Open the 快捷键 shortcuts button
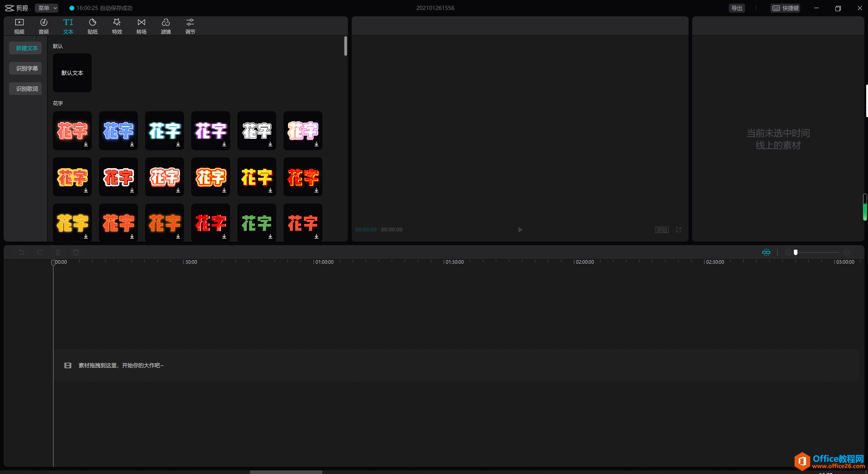868x474 pixels. 786,8
